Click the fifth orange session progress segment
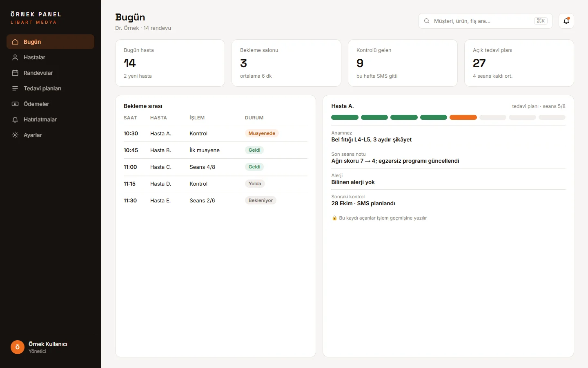This screenshot has height=368, width=588. click(x=463, y=117)
